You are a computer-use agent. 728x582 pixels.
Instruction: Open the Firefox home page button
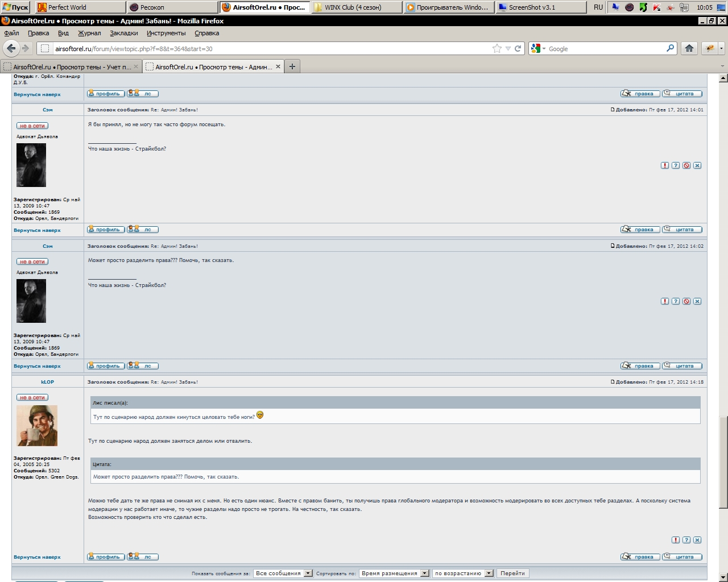tap(689, 48)
